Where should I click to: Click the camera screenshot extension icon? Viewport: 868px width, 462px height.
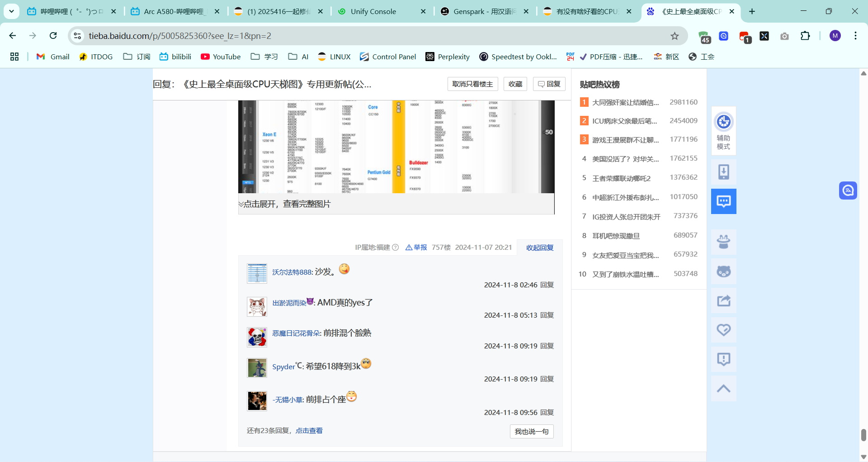pos(784,36)
